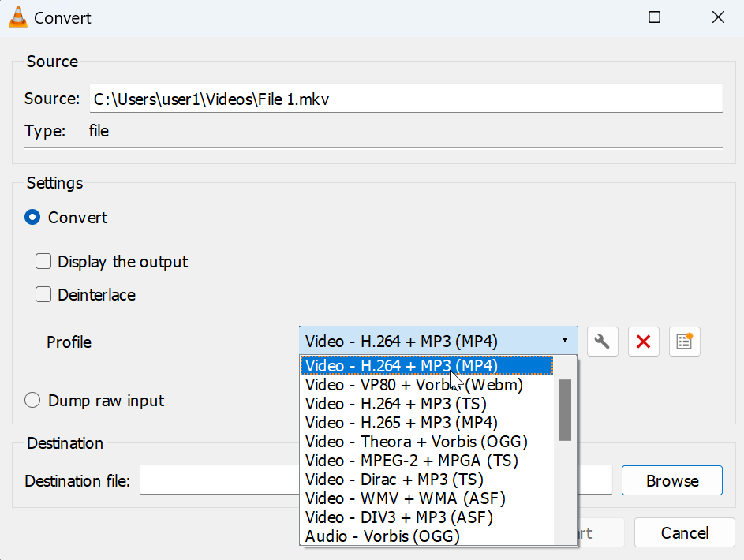The image size is (744, 560).
Task: Click the Cancel button
Action: pos(684,532)
